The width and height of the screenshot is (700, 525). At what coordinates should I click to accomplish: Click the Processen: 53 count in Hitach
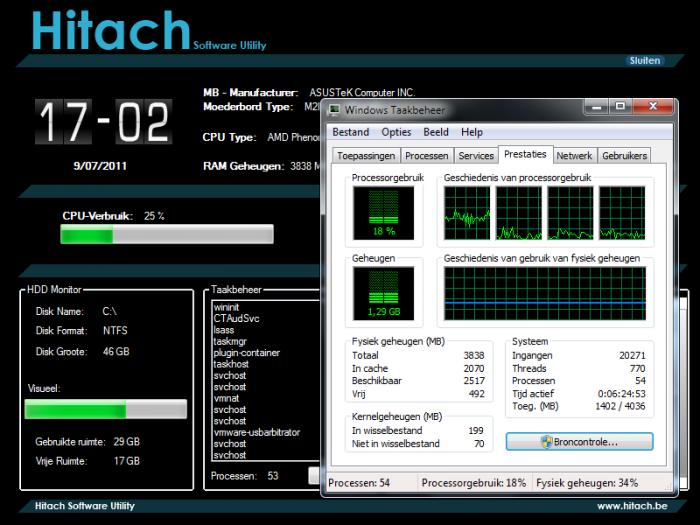[x=273, y=476]
